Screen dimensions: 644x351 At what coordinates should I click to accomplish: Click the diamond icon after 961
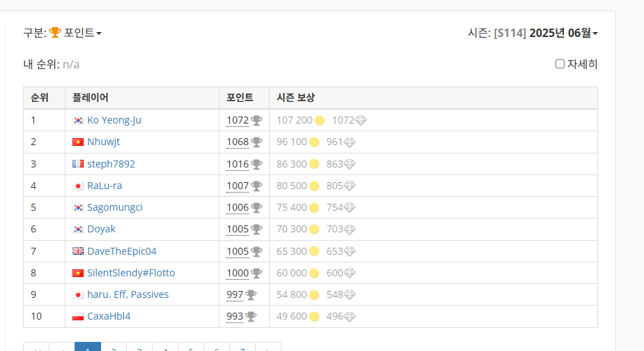(x=349, y=142)
